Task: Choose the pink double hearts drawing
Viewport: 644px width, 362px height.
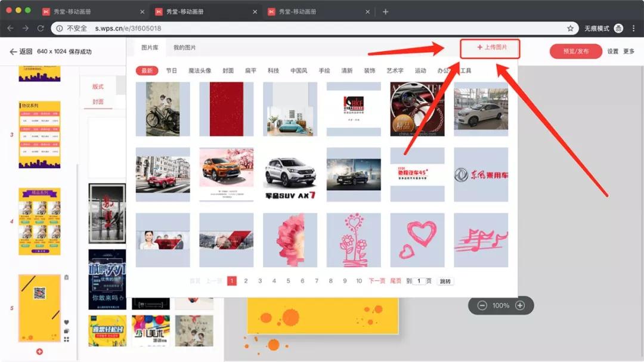Action: (417, 240)
